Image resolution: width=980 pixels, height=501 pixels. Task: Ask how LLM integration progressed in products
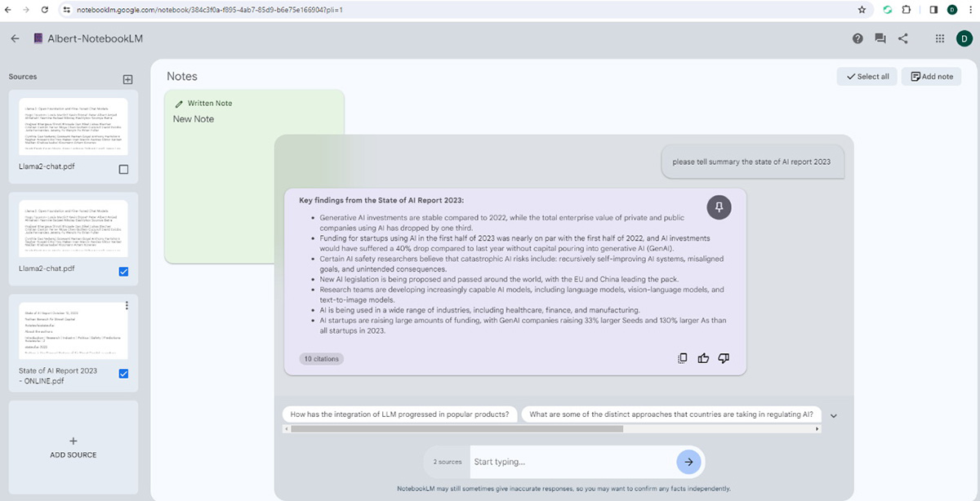point(400,414)
